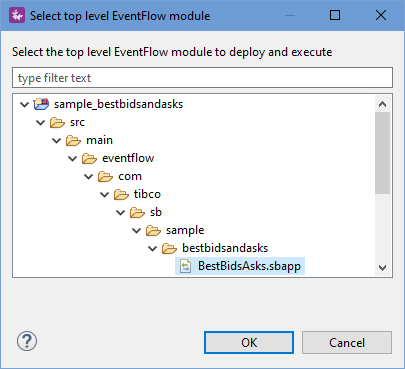Click the tree vertical scrollbar thumb

pyautogui.click(x=382, y=153)
